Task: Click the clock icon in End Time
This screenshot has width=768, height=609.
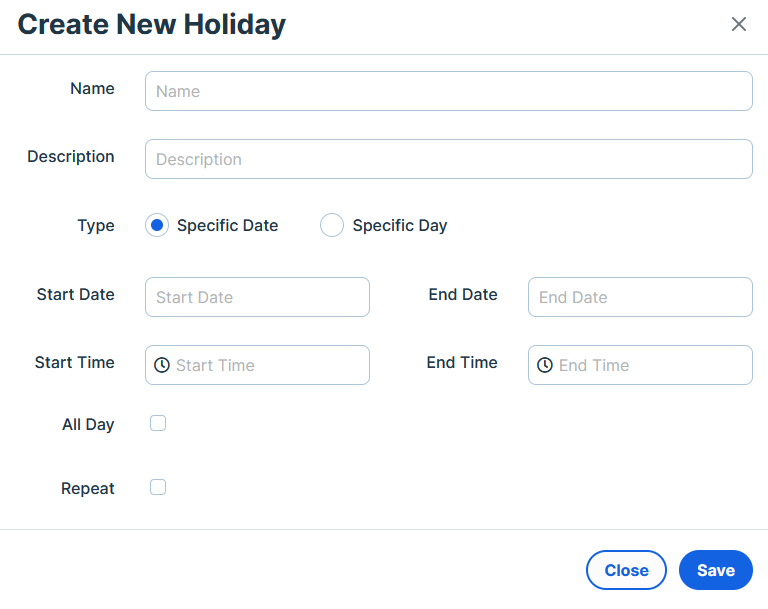Action: coord(545,365)
